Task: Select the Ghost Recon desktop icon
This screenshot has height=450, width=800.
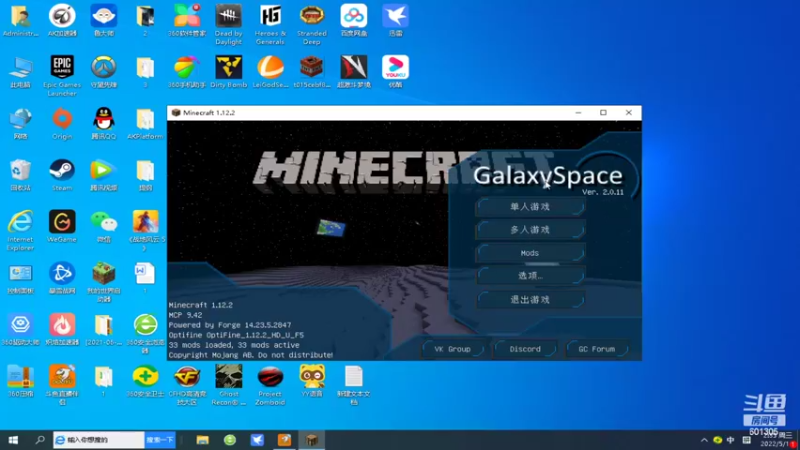Action: tap(229, 385)
